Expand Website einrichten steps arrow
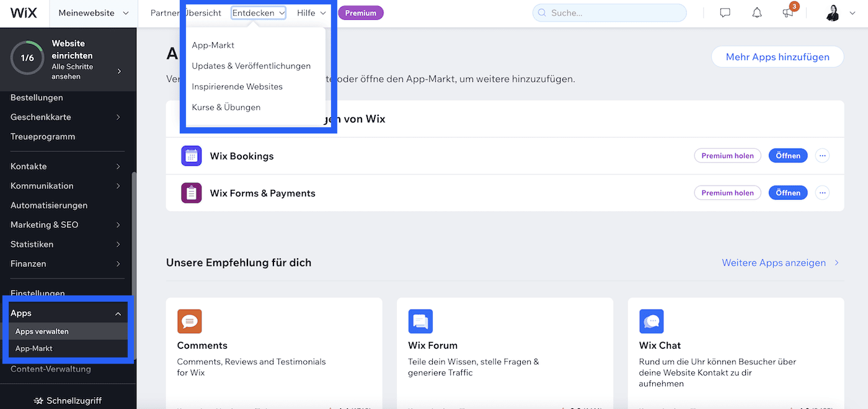 [x=119, y=71]
